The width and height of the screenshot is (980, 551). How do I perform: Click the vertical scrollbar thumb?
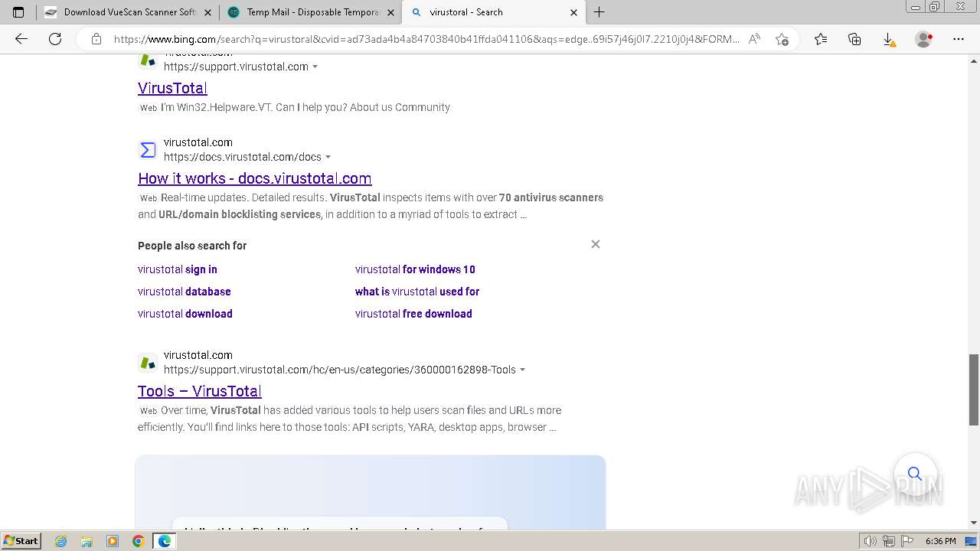click(x=974, y=390)
